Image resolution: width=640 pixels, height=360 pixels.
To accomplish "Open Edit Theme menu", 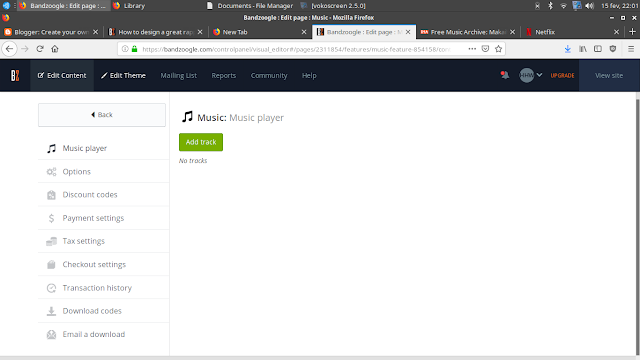I will (124, 76).
